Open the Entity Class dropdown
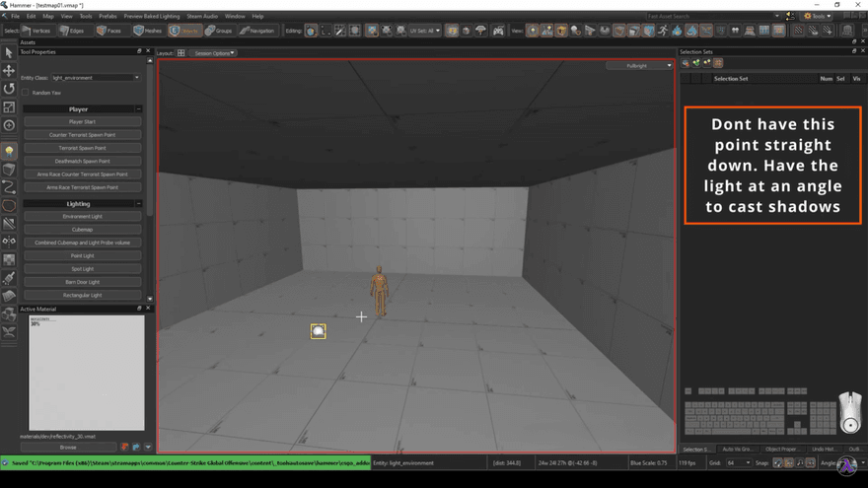Image resolution: width=868 pixels, height=488 pixels. (96, 77)
